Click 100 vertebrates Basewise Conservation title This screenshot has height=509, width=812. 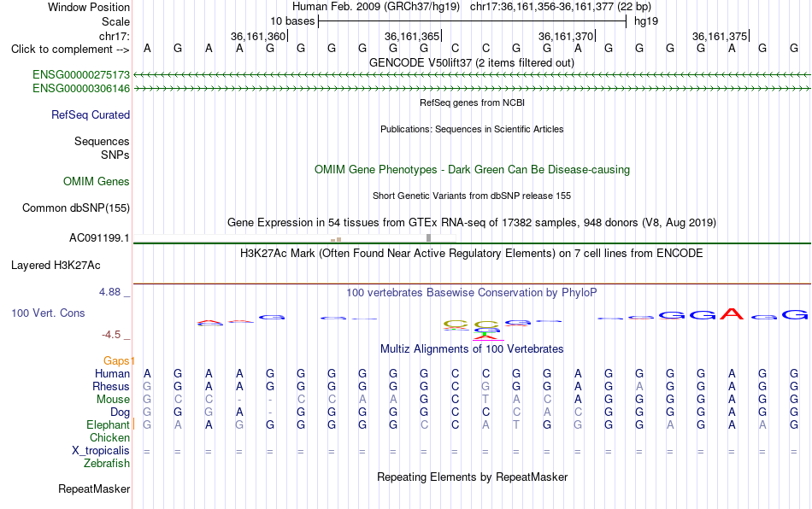[472, 292]
